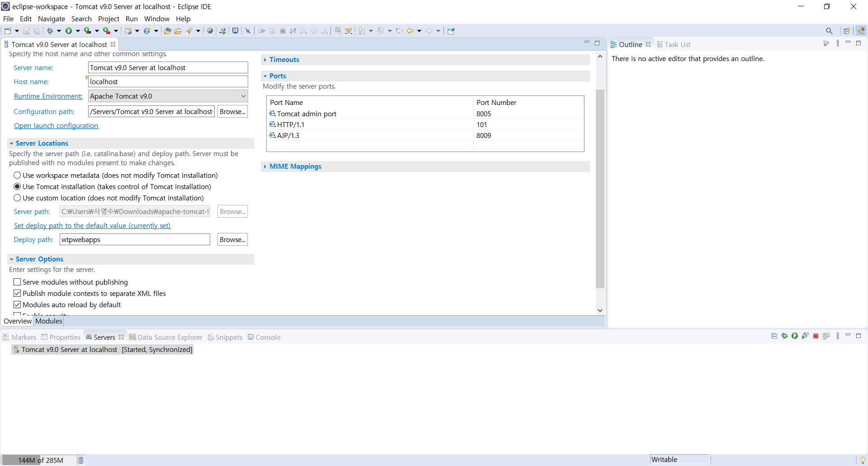Switch to the Console tab
The image size is (868, 466).
pyautogui.click(x=264, y=337)
